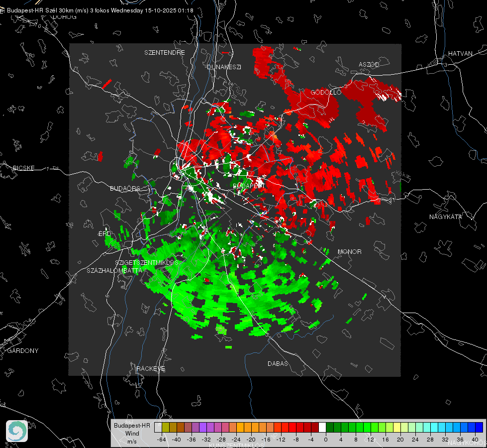Click the -64 legend value
The width and height of the screenshot is (487, 448).
point(161,440)
